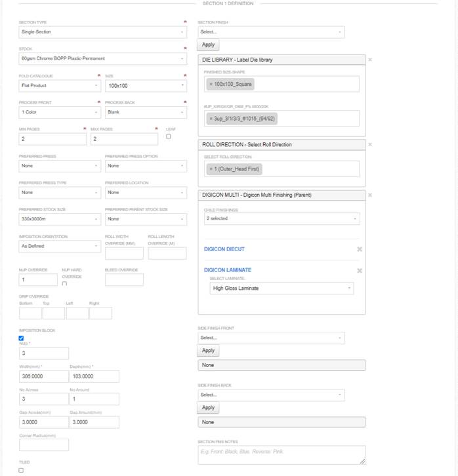
Task: Delete the Digicon Laminate child finishing
Action: coord(360,271)
